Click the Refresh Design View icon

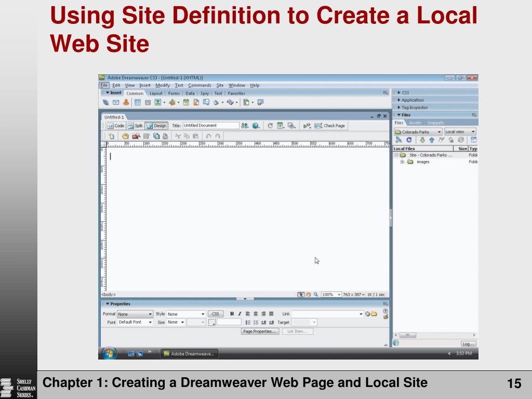coord(270,125)
